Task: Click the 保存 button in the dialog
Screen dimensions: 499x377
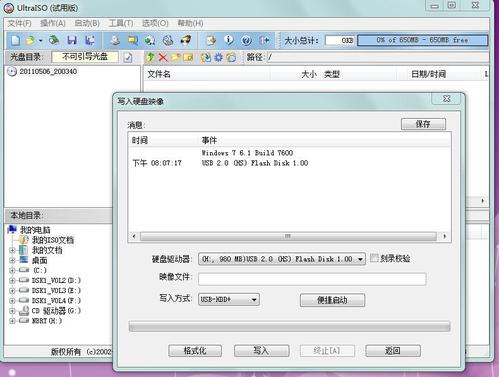Action: click(423, 124)
